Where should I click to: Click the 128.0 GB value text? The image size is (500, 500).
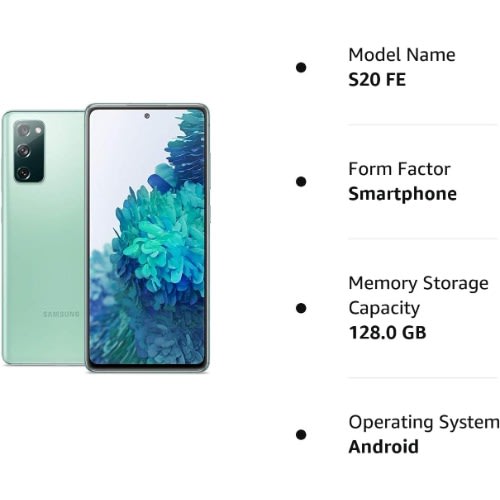pyautogui.click(x=387, y=333)
